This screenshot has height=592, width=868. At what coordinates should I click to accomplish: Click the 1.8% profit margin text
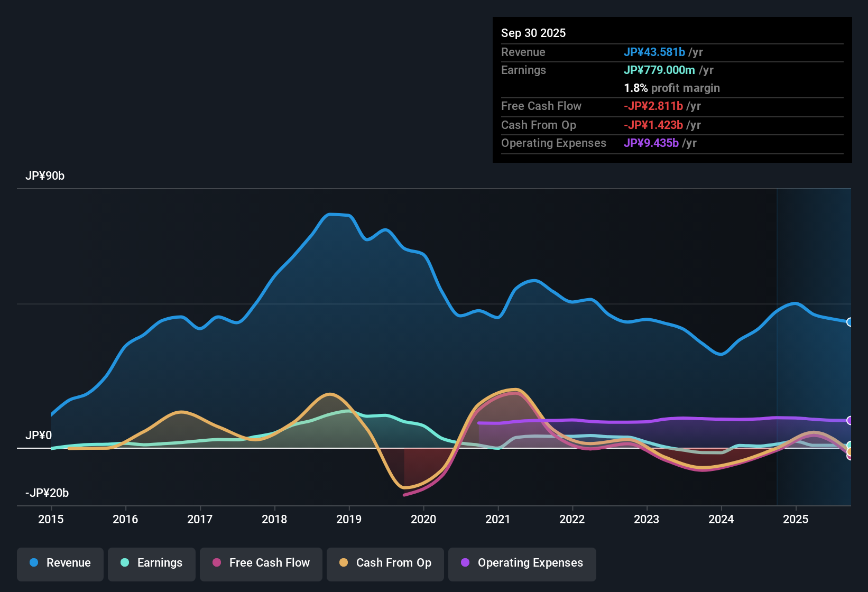[672, 88]
